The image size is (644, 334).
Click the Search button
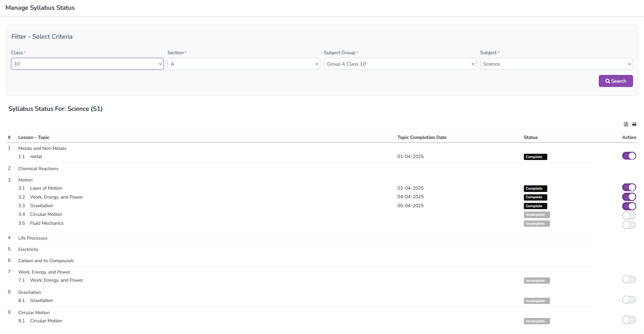(616, 81)
